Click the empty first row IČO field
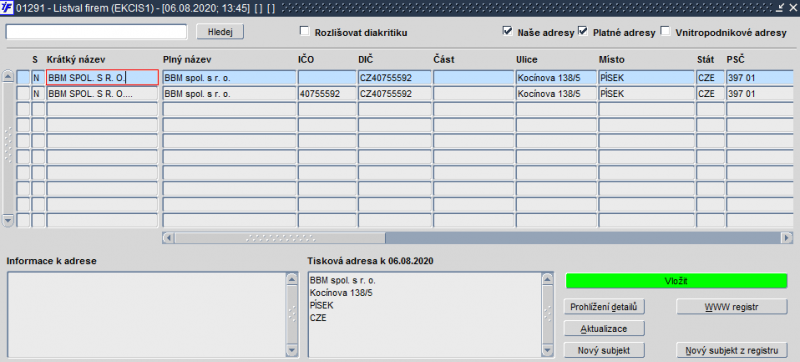The width and height of the screenshot is (800, 362). click(x=327, y=78)
